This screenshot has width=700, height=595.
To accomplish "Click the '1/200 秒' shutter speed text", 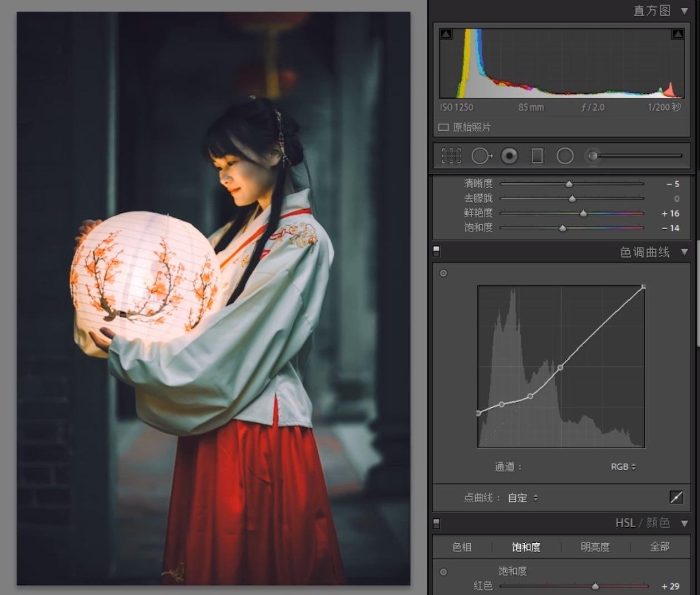I will point(664,107).
